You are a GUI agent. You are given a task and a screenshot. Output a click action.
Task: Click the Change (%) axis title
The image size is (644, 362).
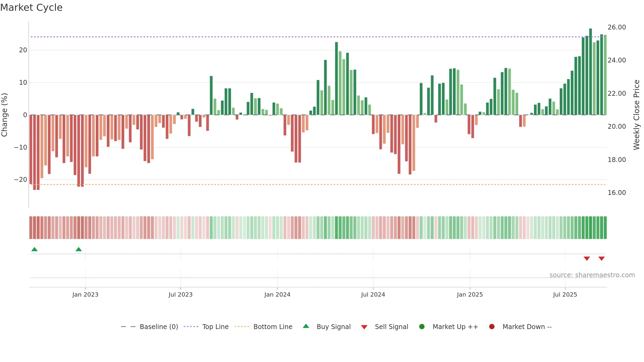pos(4,115)
